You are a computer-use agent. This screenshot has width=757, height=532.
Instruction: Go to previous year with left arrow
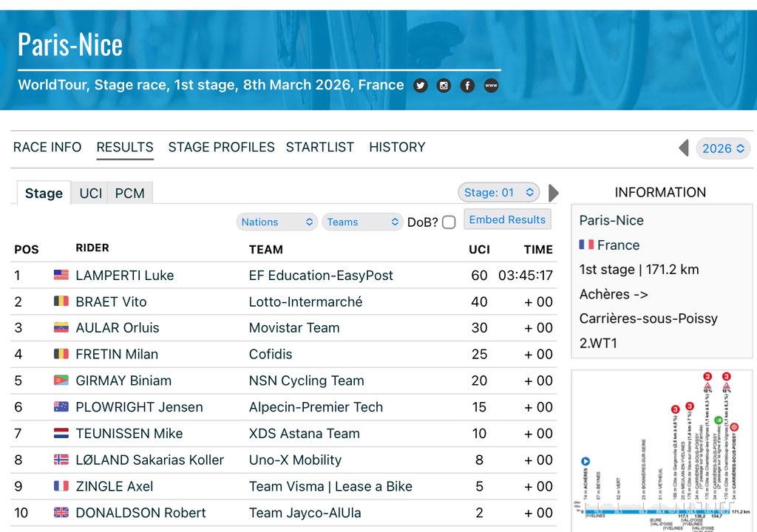(x=684, y=149)
